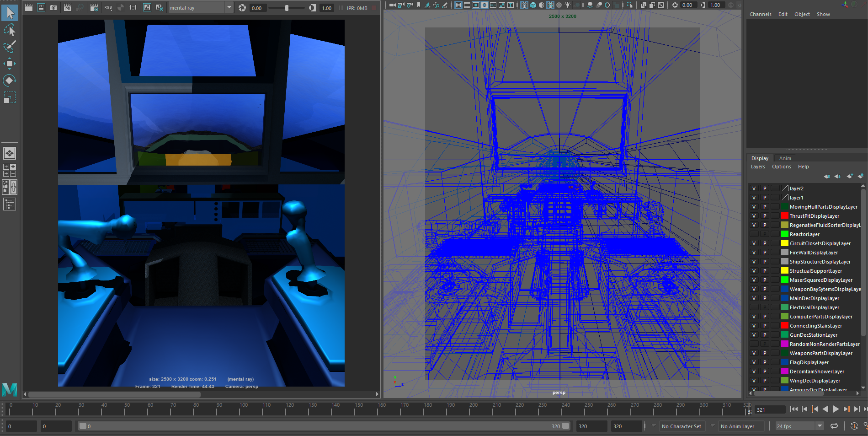Screen dimensions: 868x436
Task: Change ReactorLayer green color swatch
Action: [784, 234]
